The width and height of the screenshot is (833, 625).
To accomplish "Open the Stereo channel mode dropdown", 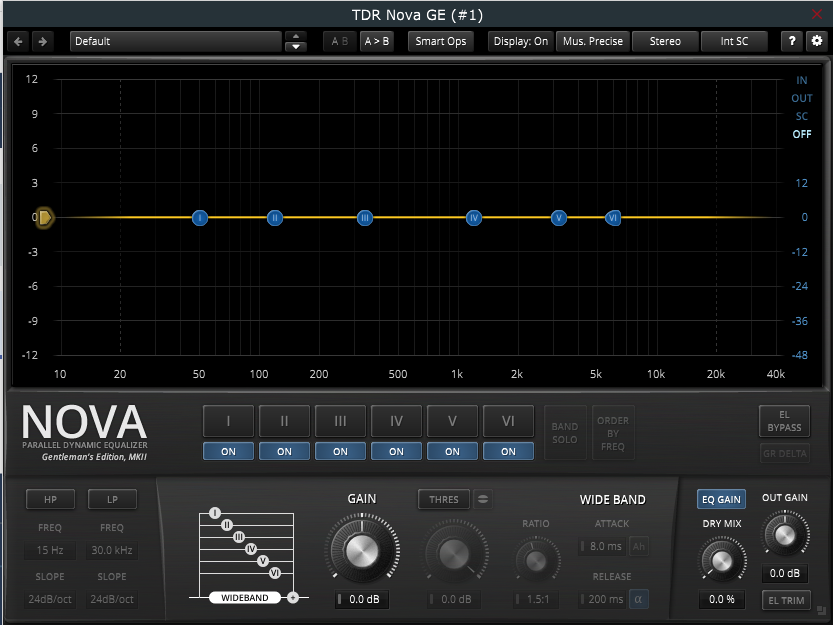I will click(665, 41).
